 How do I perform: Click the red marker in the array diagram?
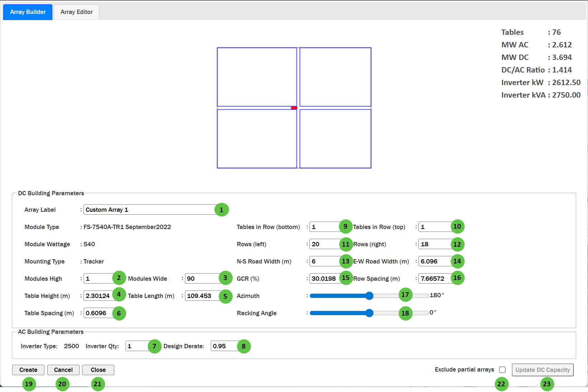294,107
